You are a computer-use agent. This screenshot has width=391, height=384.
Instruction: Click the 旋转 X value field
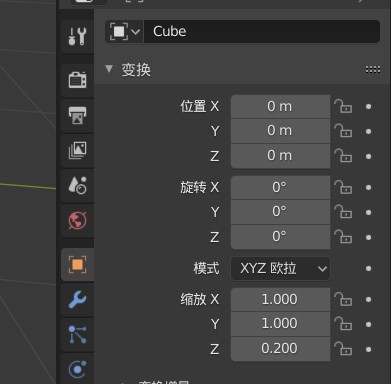280,188
